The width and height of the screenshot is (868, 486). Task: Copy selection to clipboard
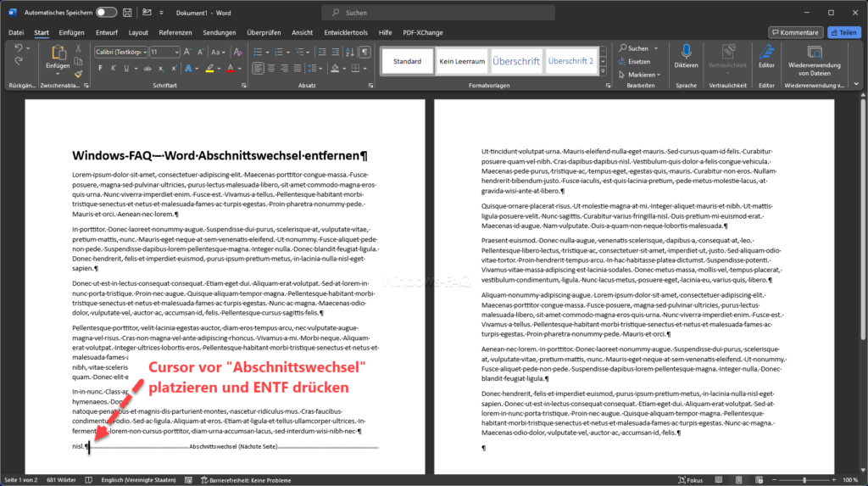click(x=78, y=62)
